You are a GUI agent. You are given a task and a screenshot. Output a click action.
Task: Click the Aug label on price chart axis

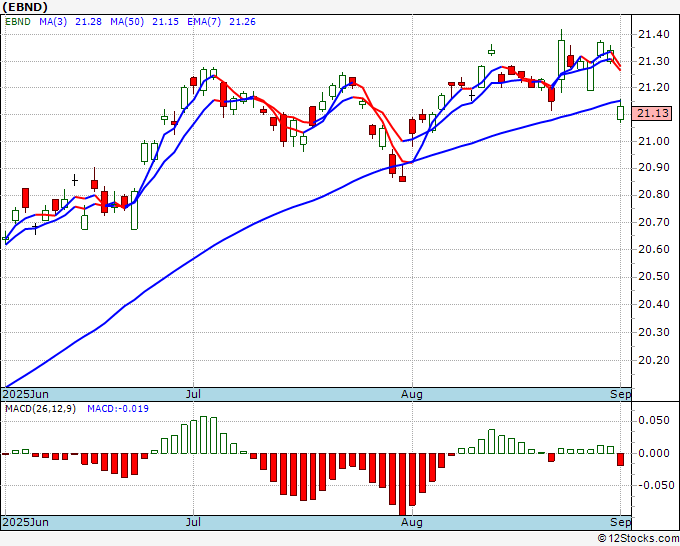[412, 394]
